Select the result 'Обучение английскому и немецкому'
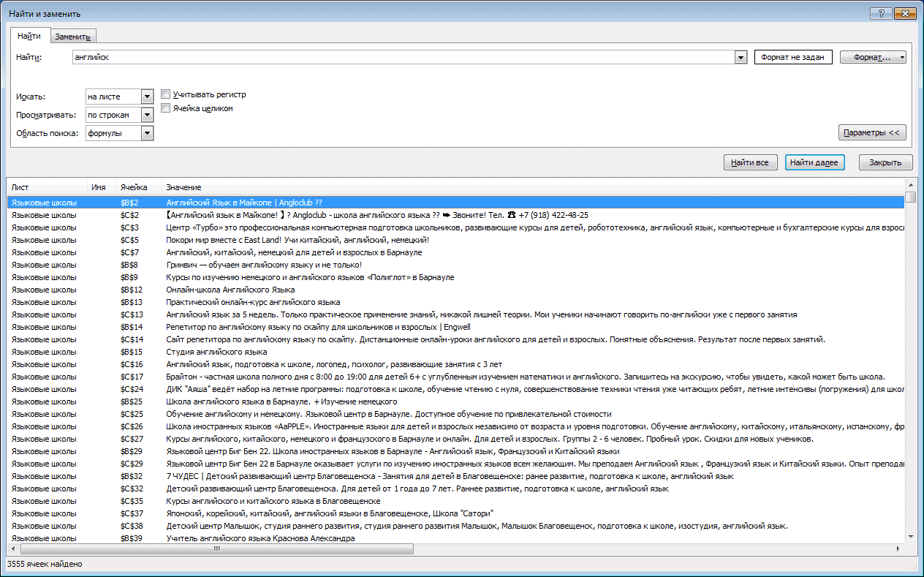The image size is (924, 577). pos(455,414)
